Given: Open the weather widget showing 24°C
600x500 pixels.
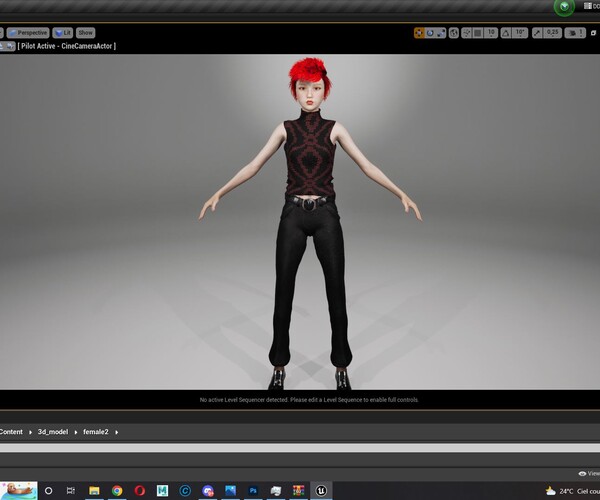Looking at the screenshot, I should tap(573, 491).
